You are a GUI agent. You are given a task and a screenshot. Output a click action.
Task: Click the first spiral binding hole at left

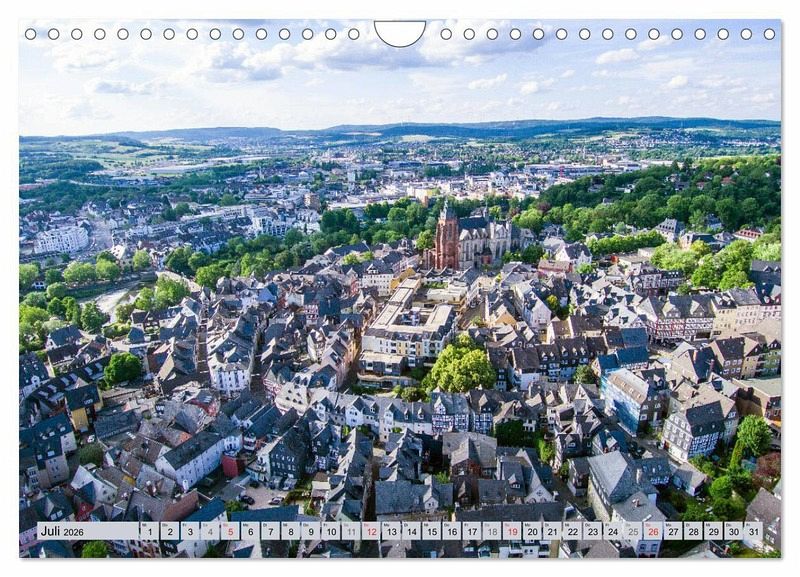click(30, 34)
